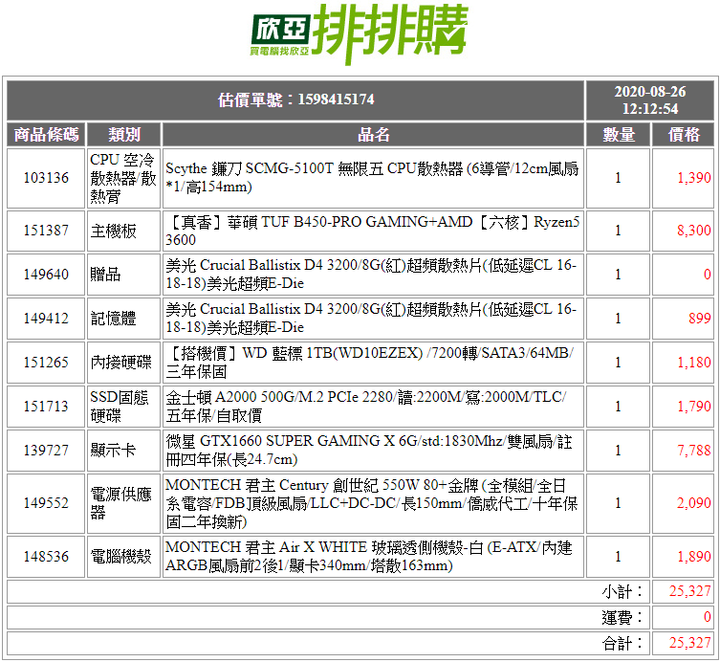Click price 0 in the 贈品 row
This screenshot has width=720, height=662.
pyautogui.click(x=707, y=274)
